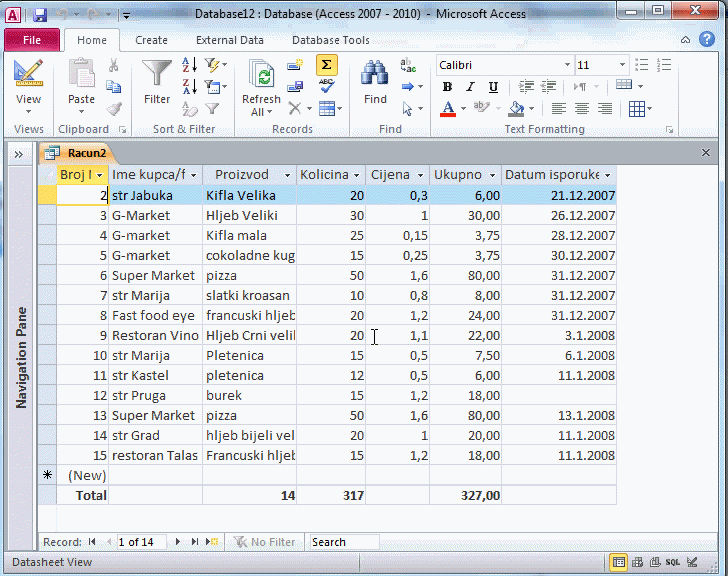728x576 pixels.
Task: Sort ascending with the A-Z icon
Action: 189,65
